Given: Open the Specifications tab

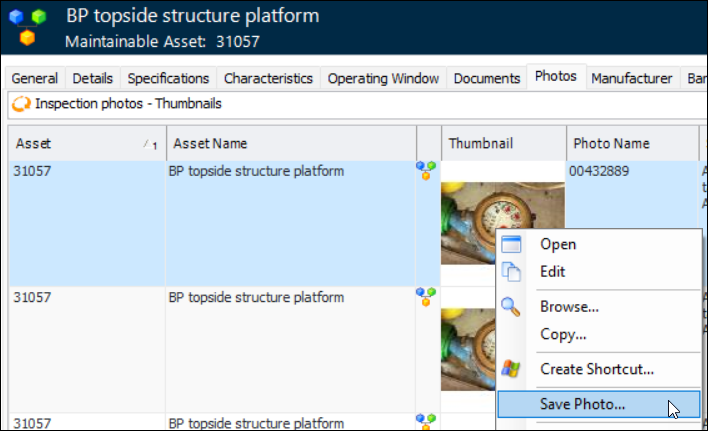Looking at the screenshot, I should (x=168, y=78).
